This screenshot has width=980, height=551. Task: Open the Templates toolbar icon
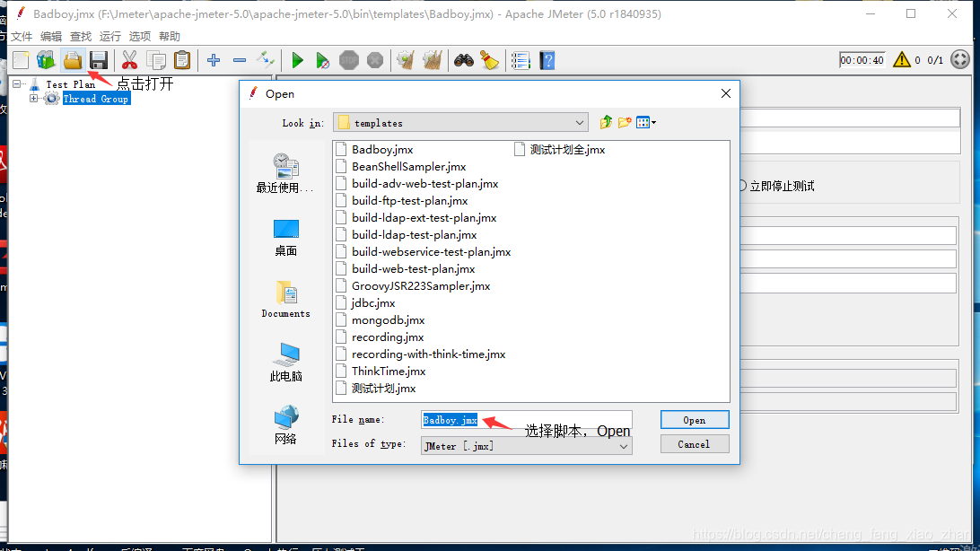coord(46,61)
